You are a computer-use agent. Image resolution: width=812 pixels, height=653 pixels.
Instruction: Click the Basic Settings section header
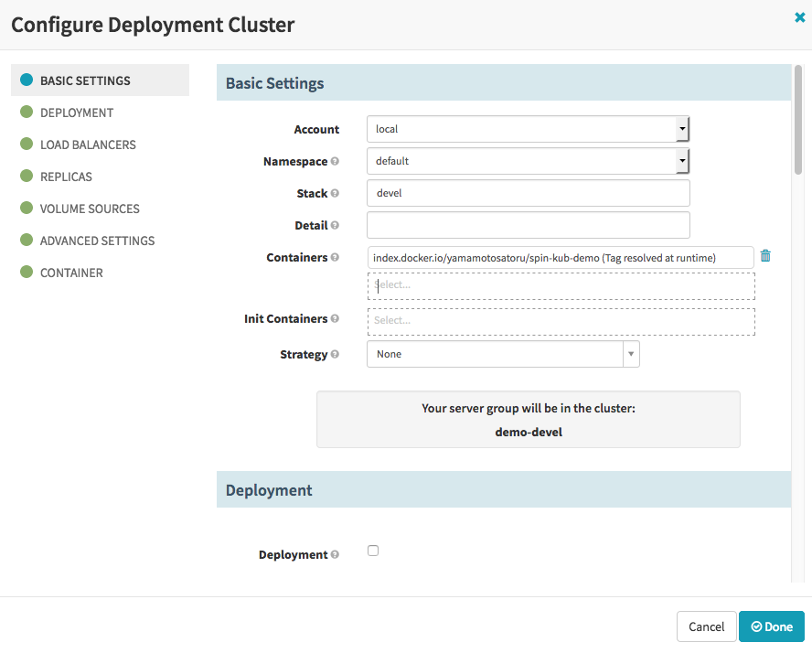point(504,82)
